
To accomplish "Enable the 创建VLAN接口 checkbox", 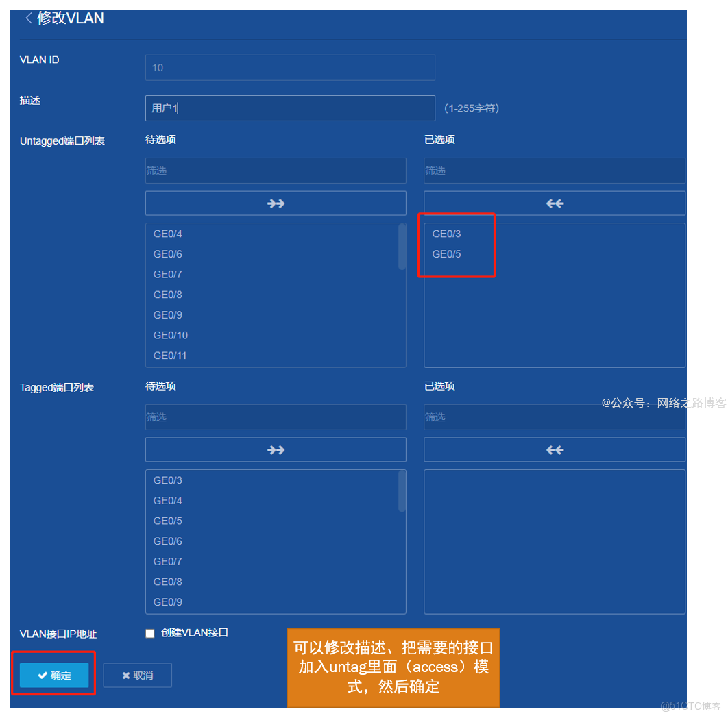I will coord(149,633).
